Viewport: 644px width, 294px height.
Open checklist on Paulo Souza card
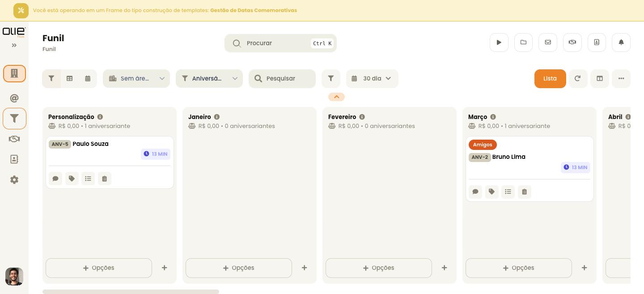click(88, 179)
